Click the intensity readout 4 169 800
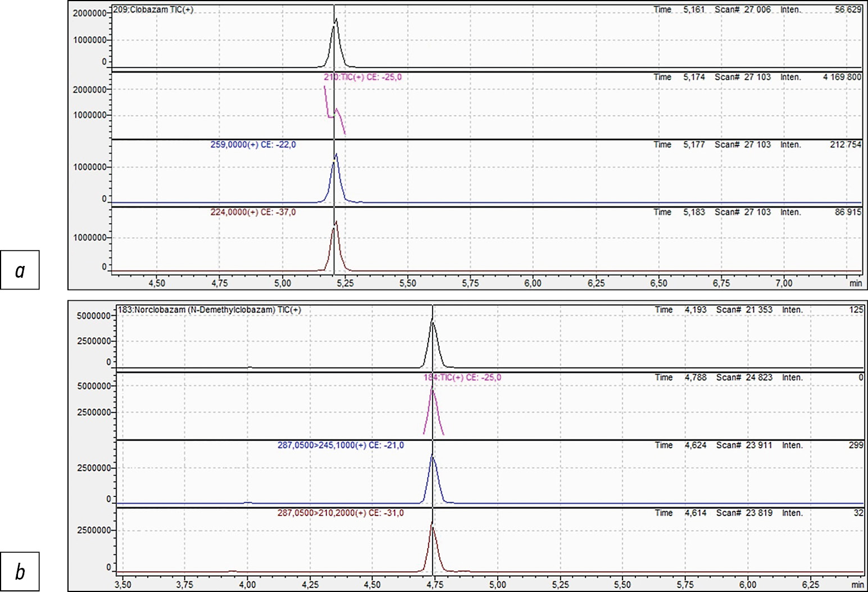868x592 pixels. click(x=842, y=77)
